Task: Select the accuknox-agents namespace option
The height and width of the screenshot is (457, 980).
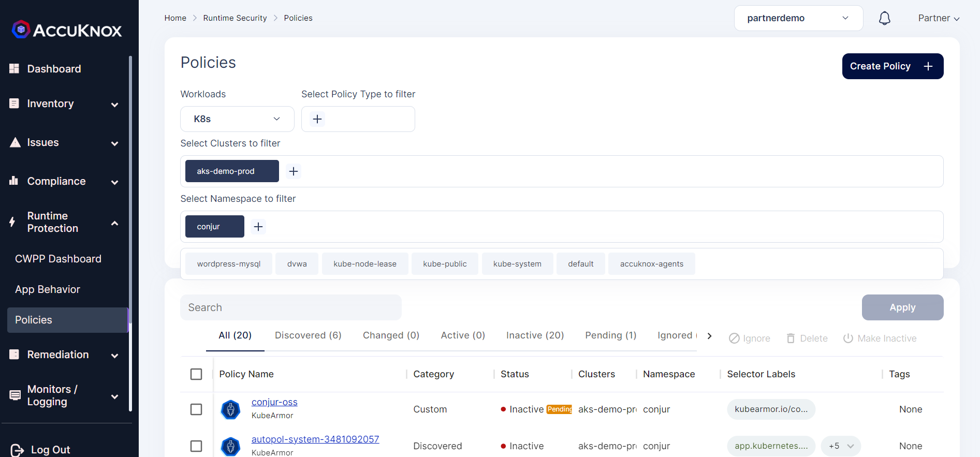Action: [652, 264]
